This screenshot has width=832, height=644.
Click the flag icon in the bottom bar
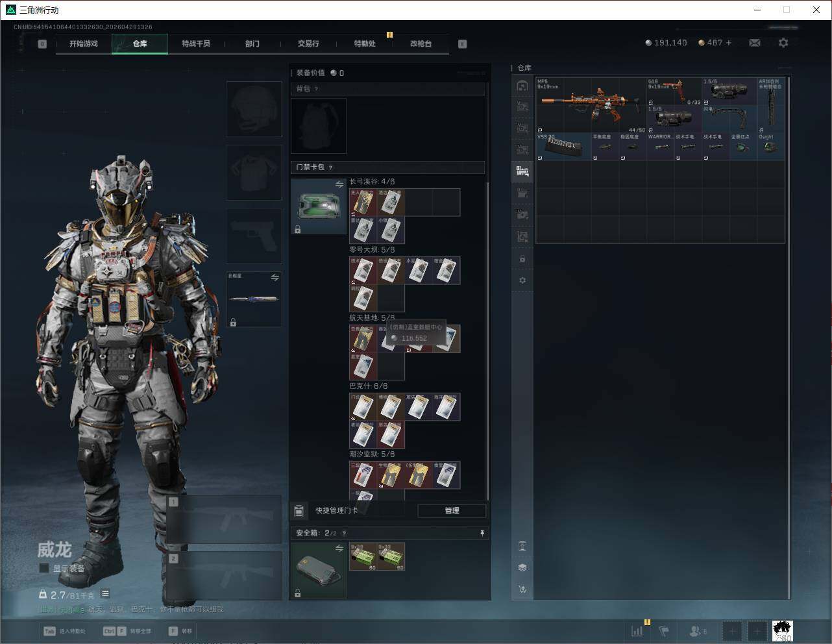(664, 630)
